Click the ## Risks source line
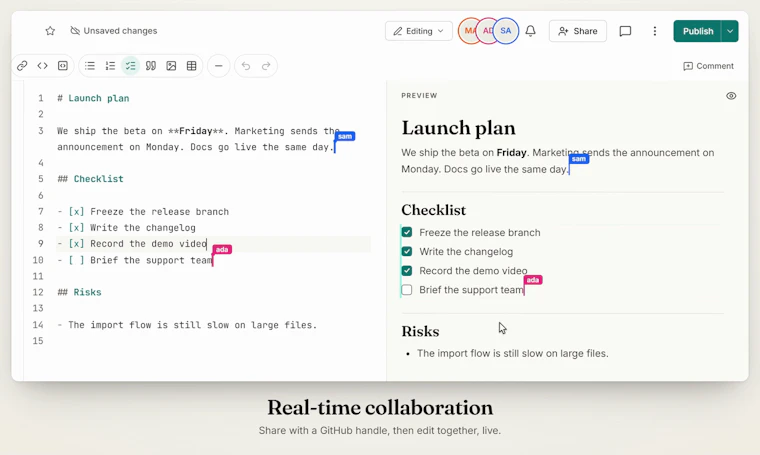Image resolution: width=760 pixels, height=455 pixels. coord(79,292)
